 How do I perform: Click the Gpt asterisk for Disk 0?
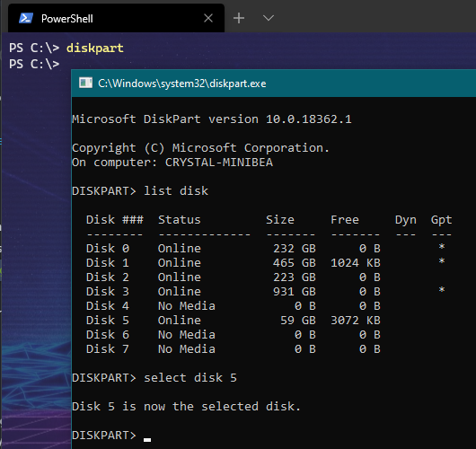coord(442,247)
